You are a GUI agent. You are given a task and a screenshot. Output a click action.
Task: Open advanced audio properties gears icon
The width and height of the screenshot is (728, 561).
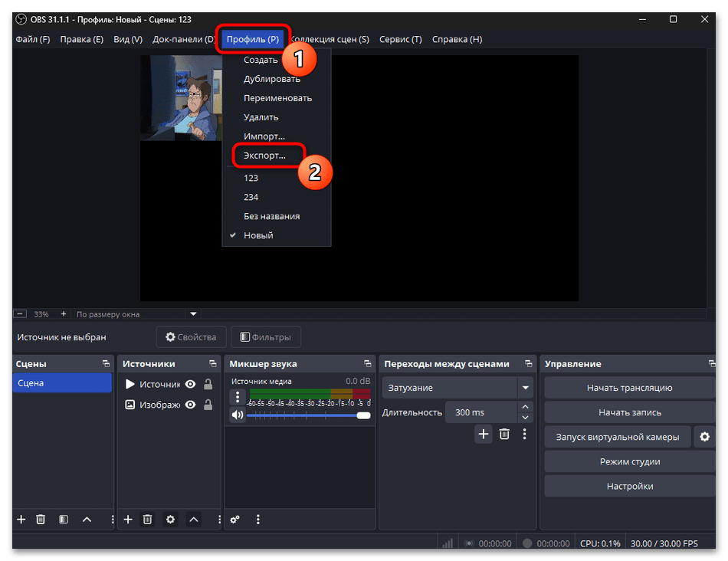pos(235,519)
